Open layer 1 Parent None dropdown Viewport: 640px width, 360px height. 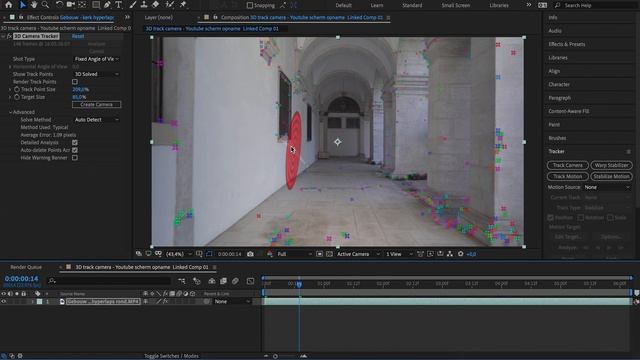(233, 302)
